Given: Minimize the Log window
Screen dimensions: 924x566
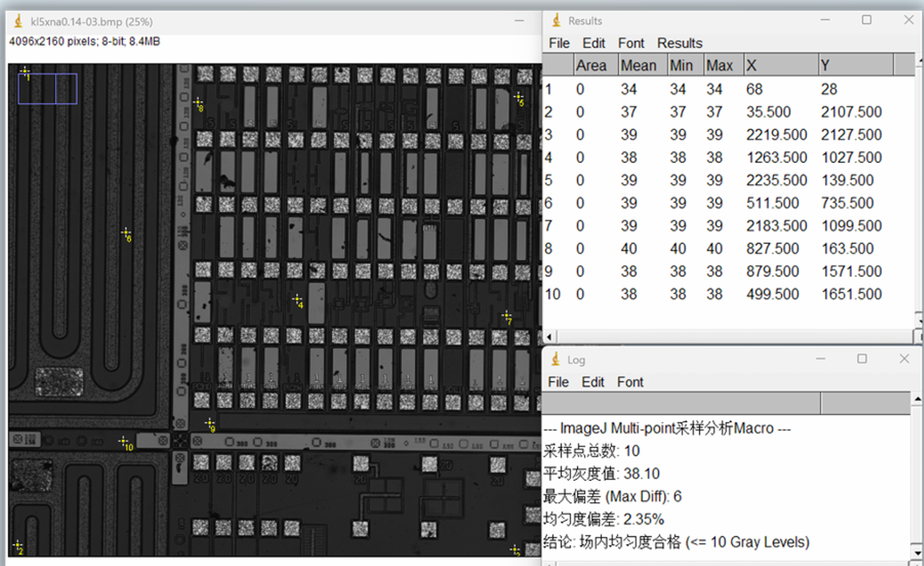Looking at the screenshot, I should tap(820, 359).
